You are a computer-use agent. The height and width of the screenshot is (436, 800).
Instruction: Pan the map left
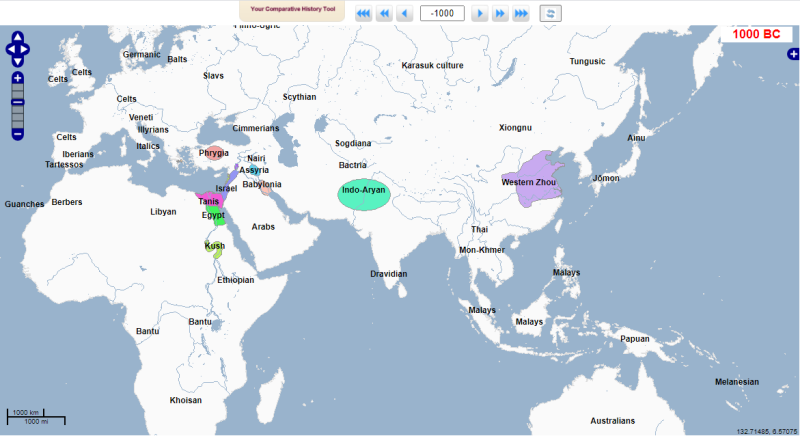tap(11, 49)
